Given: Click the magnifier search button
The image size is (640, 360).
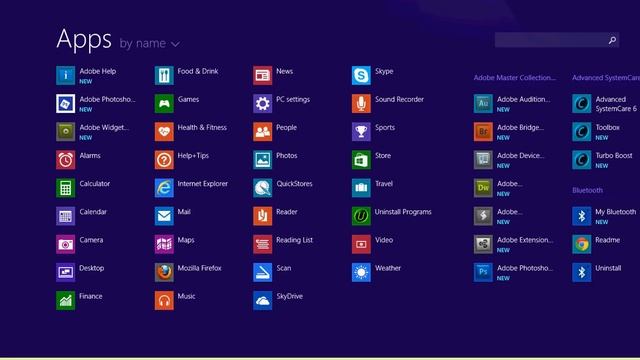Looking at the screenshot, I should click(612, 40).
